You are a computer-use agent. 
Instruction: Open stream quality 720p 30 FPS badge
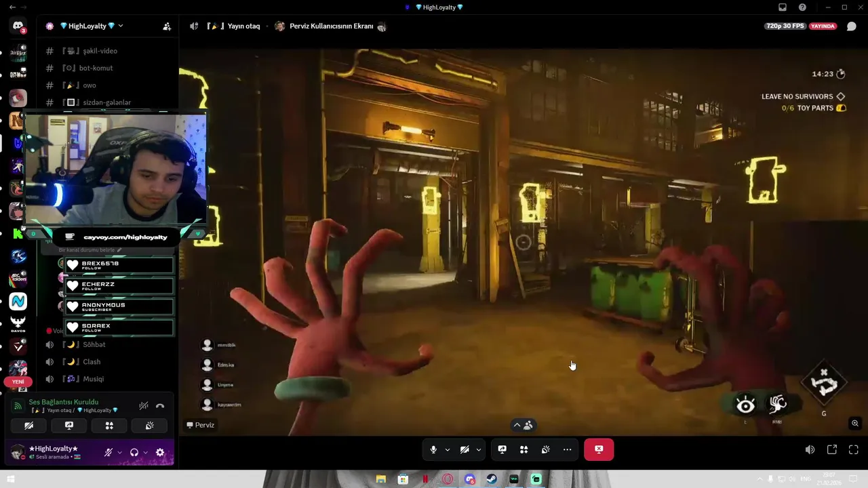click(784, 26)
